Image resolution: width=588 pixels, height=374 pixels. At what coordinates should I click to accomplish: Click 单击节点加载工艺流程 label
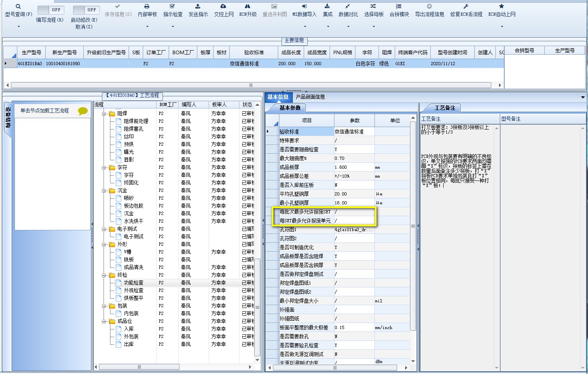(x=45, y=110)
